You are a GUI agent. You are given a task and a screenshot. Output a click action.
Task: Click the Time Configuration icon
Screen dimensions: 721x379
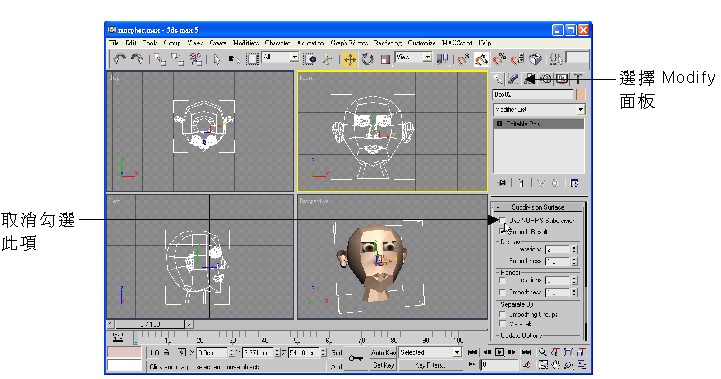point(527,365)
